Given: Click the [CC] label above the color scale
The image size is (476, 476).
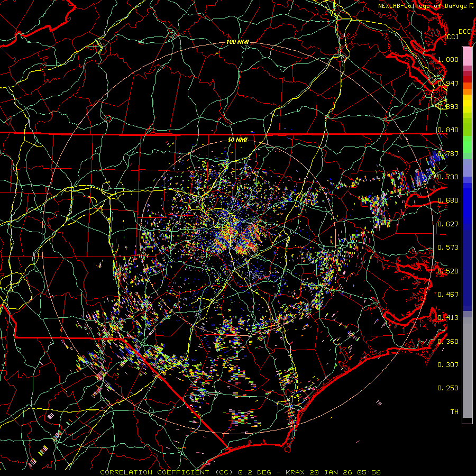Looking at the screenshot, I should coord(452,36).
